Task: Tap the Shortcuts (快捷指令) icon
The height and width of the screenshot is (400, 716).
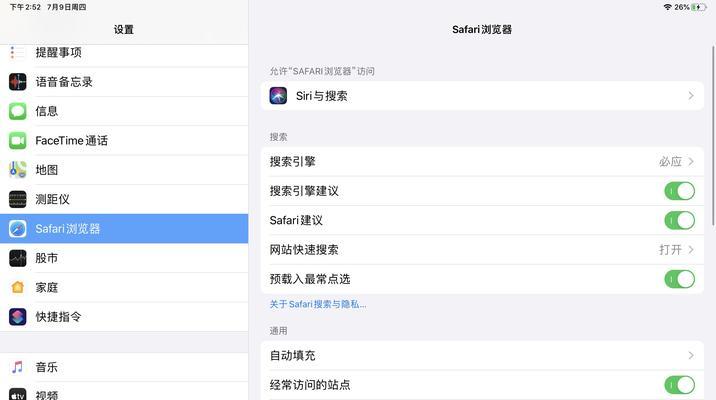Action: [17, 316]
